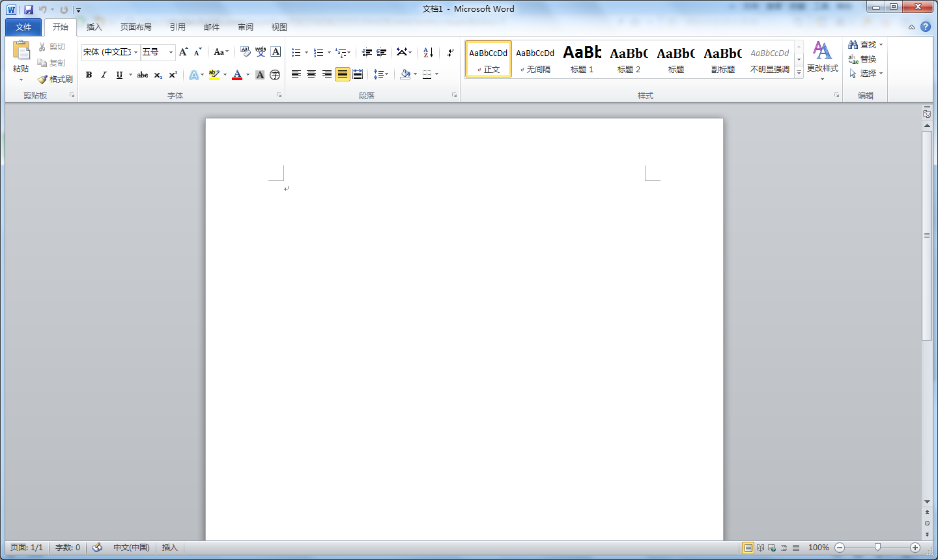The image size is (938, 560).
Task: Click the Text Effects glowing A icon
Action: coord(193,75)
